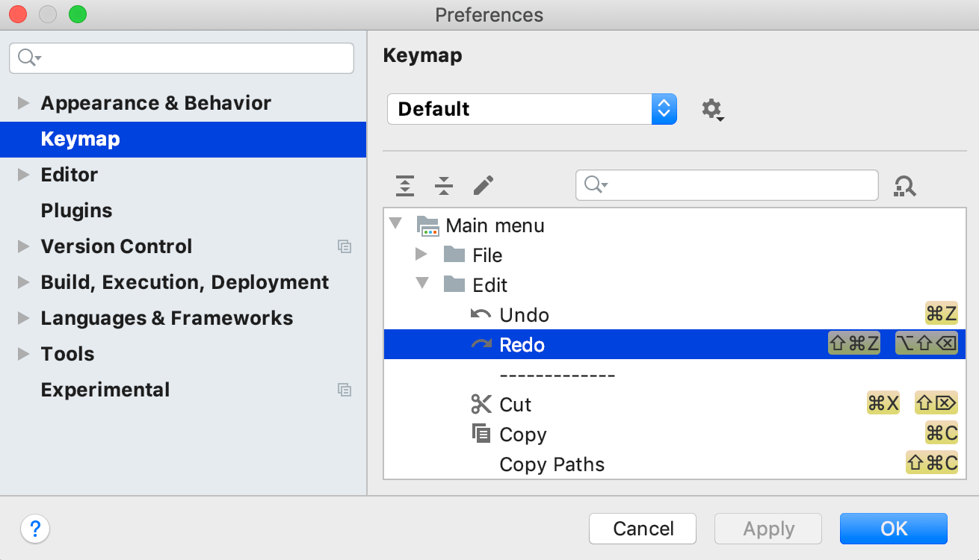Open the keymap settings gear icon
Image resolution: width=979 pixels, height=560 pixels.
pyautogui.click(x=711, y=109)
